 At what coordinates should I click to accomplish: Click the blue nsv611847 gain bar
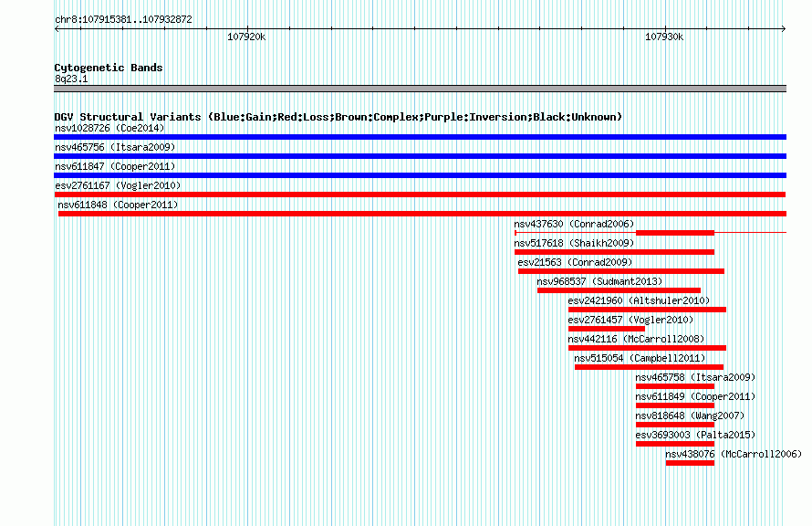pyautogui.click(x=420, y=175)
